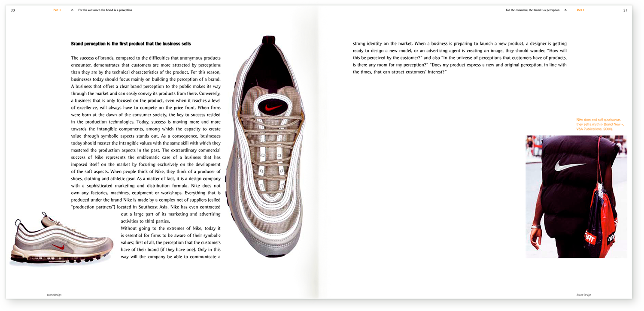644x311 pixels.
Task: Click the line starting ""production partners") located in Southeast Asia"
Action: [146, 207]
